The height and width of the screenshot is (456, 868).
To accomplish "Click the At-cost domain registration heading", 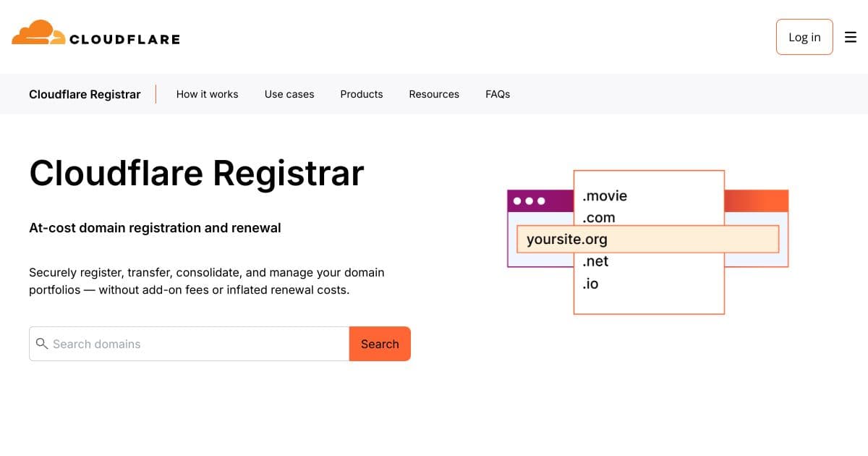I will [155, 227].
